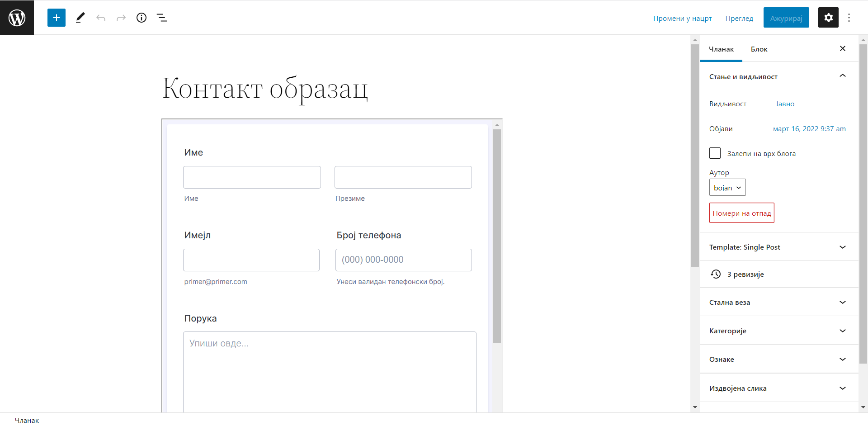
Task: Click the redo arrow
Action: click(x=121, y=18)
